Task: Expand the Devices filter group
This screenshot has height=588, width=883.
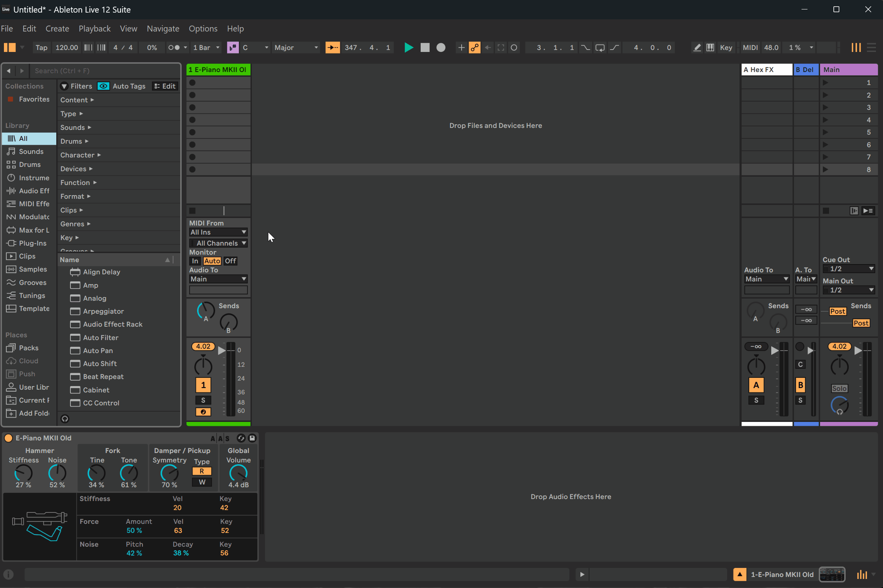Action: 76,169
